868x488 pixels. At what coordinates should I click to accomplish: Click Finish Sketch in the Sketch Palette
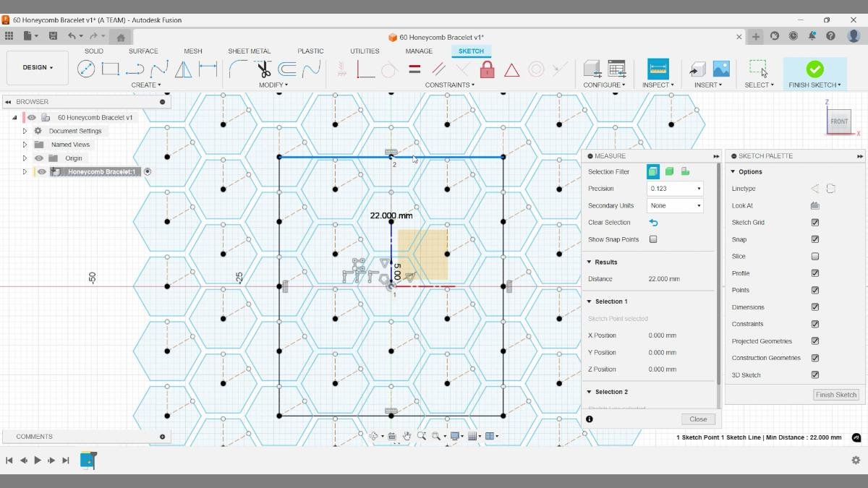click(835, 395)
